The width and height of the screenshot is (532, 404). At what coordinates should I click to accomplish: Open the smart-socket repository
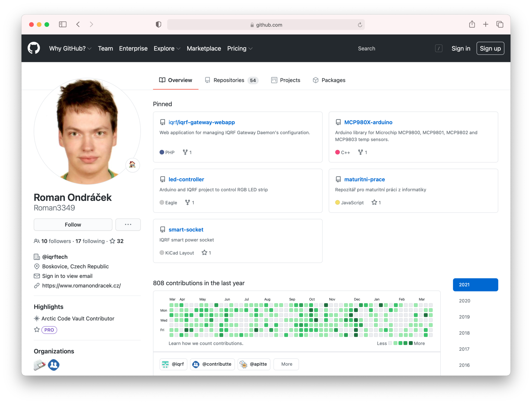pyautogui.click(x=186, y=230)
